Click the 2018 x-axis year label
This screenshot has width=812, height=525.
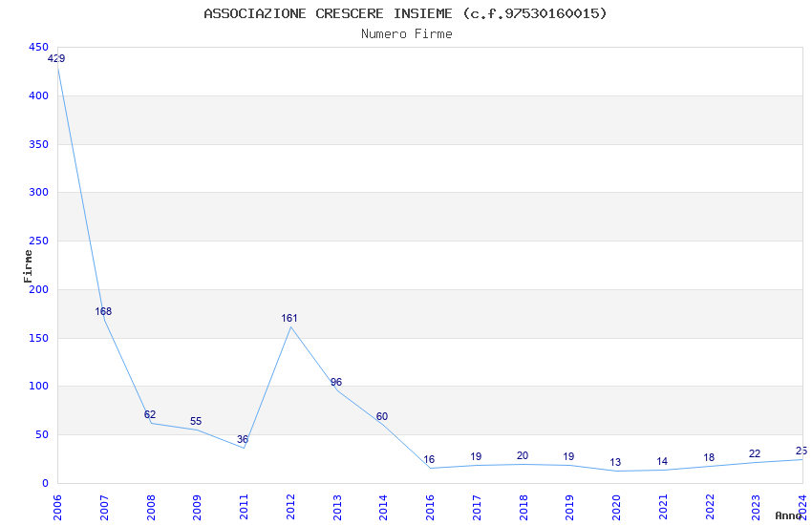[524, 507]
